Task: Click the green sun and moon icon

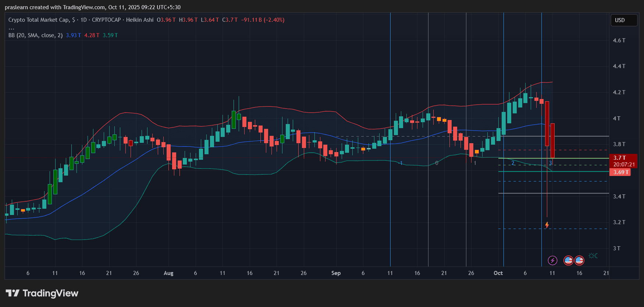Action: (593, 256)
